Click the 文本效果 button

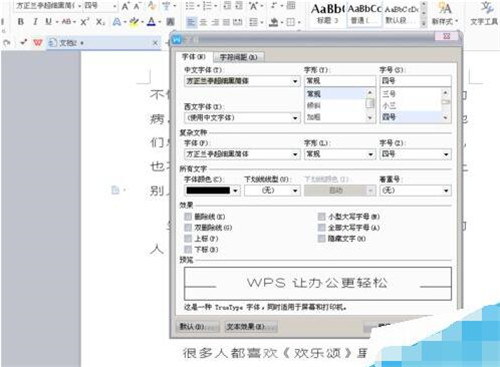coord(250,327)
